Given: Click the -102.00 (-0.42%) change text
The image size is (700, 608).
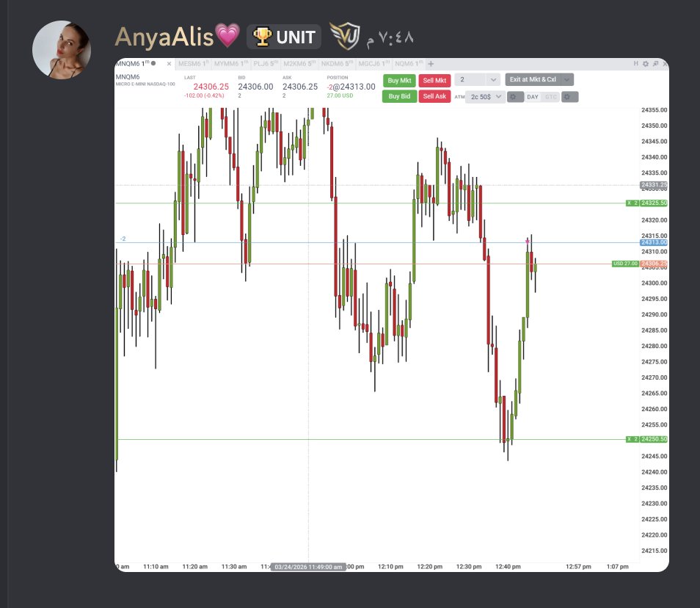Looking at the screenshot, I should tap(204, 95).
